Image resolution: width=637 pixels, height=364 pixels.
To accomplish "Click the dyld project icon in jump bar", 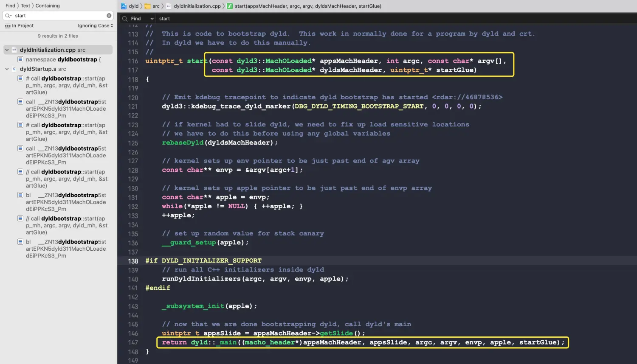I will tap(124, 6).
